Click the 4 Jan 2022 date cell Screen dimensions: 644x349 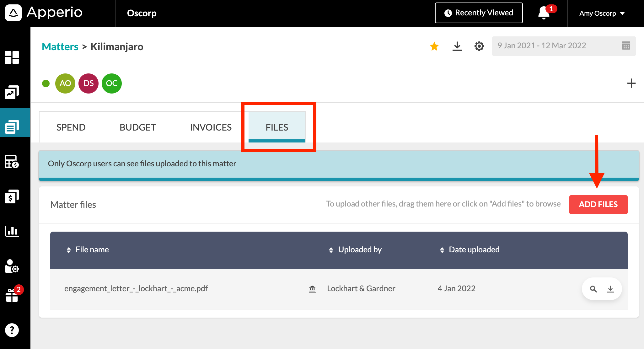(457, 289)
